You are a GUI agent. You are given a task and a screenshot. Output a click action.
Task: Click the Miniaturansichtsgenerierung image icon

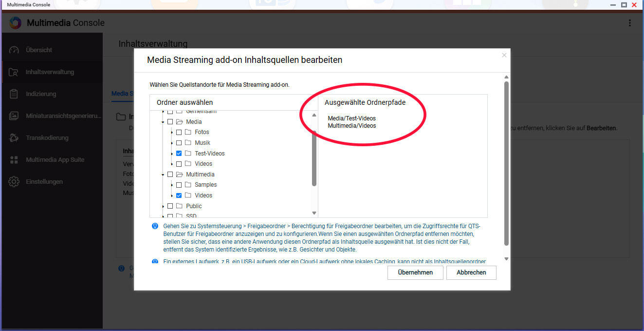[x=14, y=116]
